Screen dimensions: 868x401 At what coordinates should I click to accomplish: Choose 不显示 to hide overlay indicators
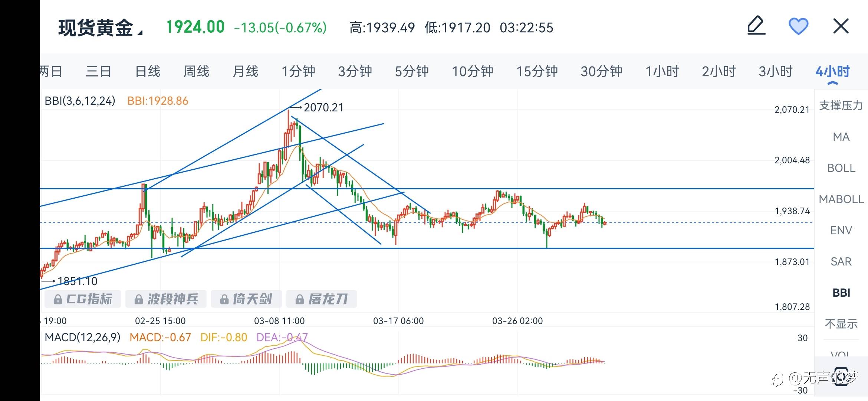(x=841, y=324)
